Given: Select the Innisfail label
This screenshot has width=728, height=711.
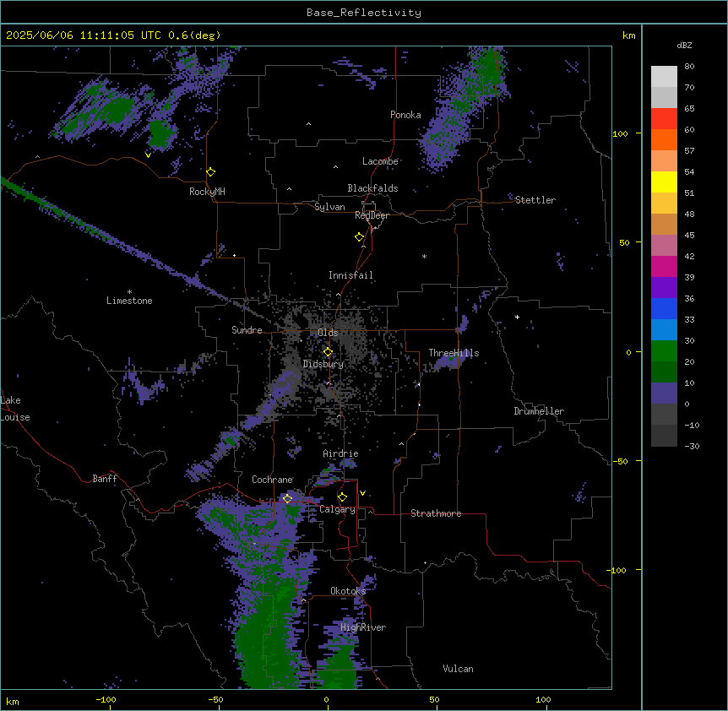Looking at the screenshot, I should (350, 275).
